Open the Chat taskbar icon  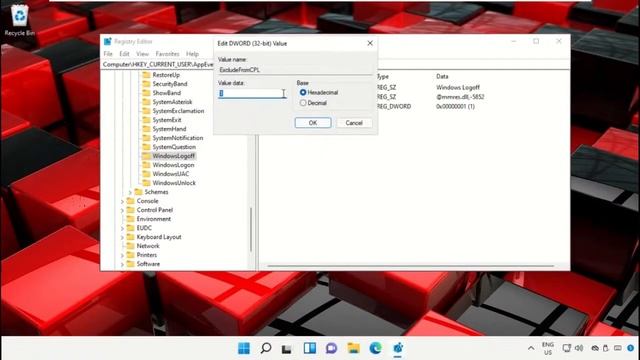click(331, 348)
